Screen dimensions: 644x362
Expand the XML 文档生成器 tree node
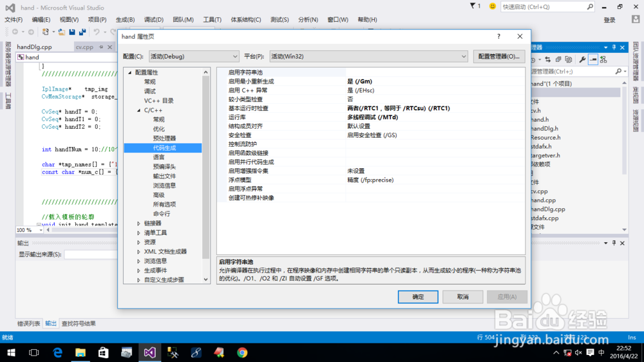(139, 251)
